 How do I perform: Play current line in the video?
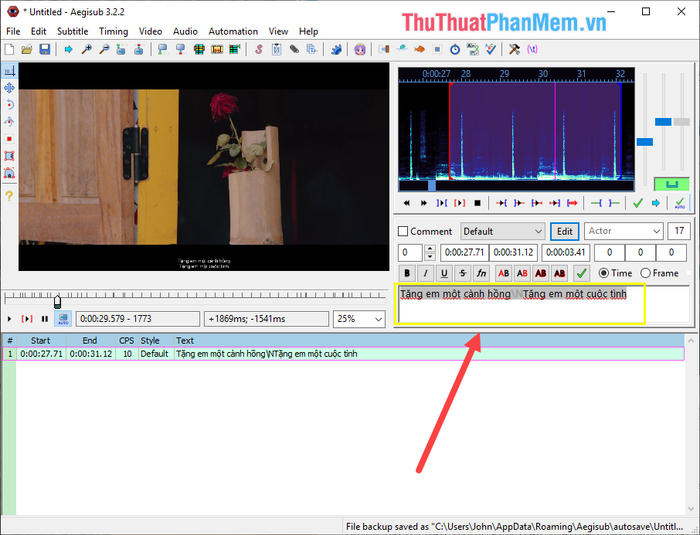(27, 319)
